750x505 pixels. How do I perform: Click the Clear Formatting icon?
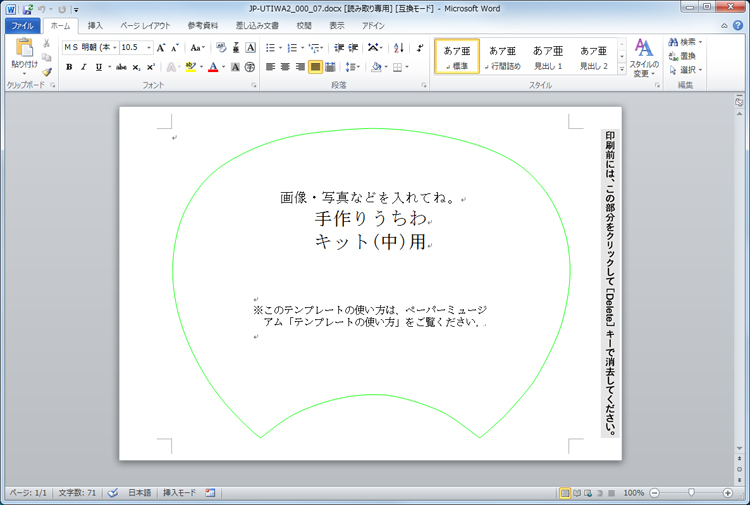point(221,47)
